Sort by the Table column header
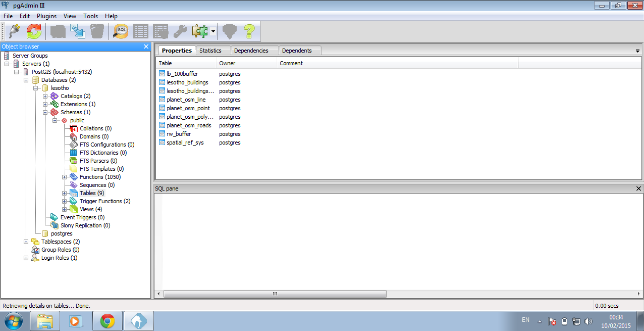 point(186,63)
